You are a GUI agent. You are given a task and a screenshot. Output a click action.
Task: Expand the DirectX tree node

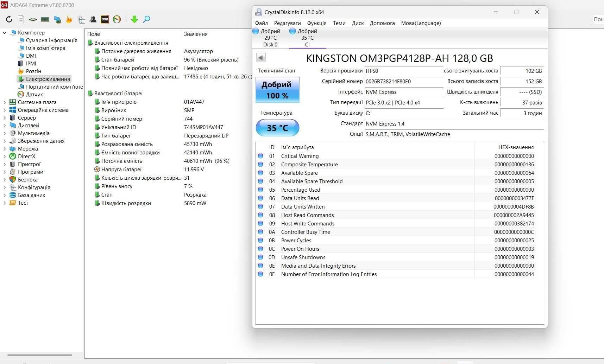coord(5,156)
